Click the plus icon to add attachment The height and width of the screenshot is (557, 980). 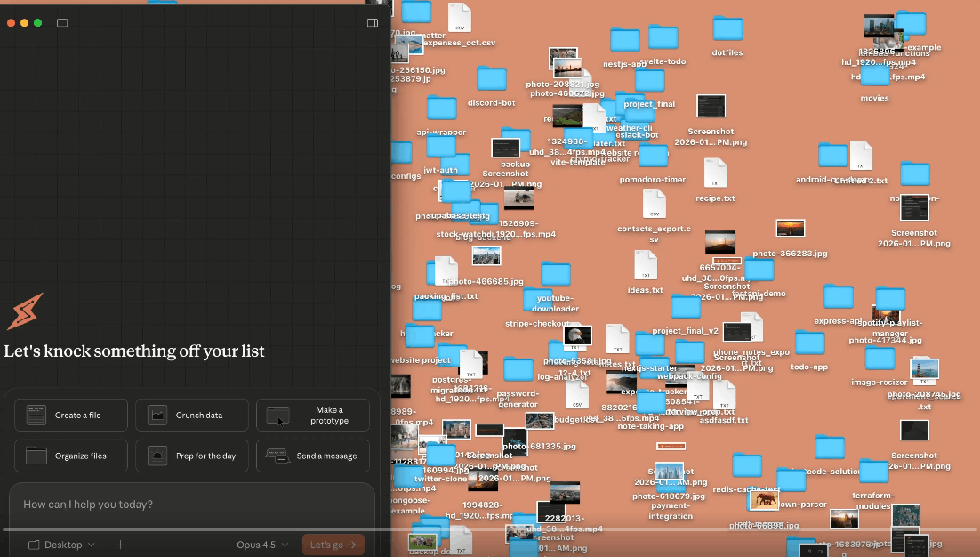click(121, 545)
